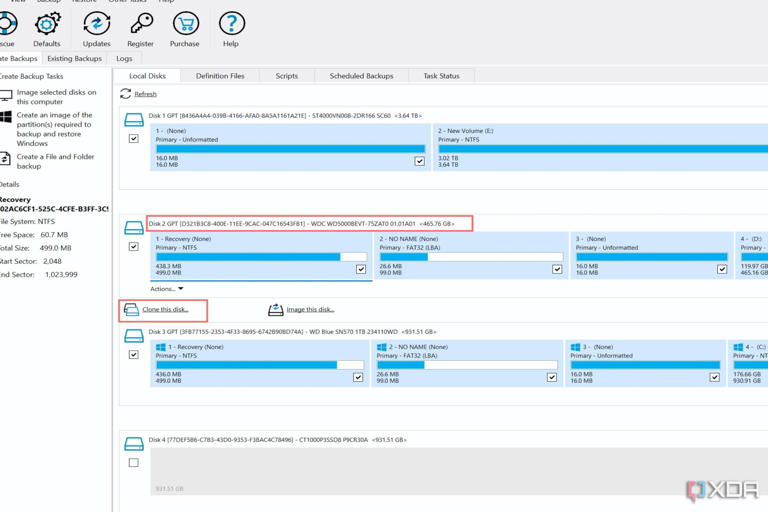Click the Disk 3 drive icon
The height and width of the screenshot is (512, 768).
(x=134, y=336)
